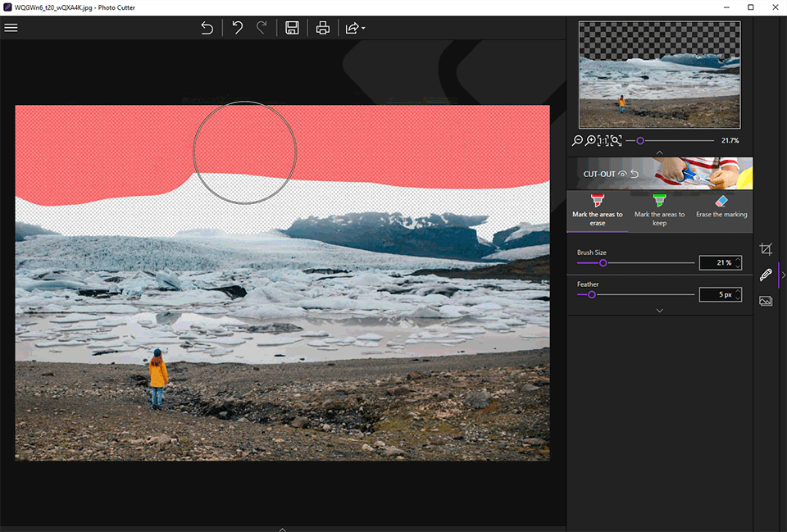Fit the image to the window
787x532 pixels.
pyautogui.click(x=616, y=141)
